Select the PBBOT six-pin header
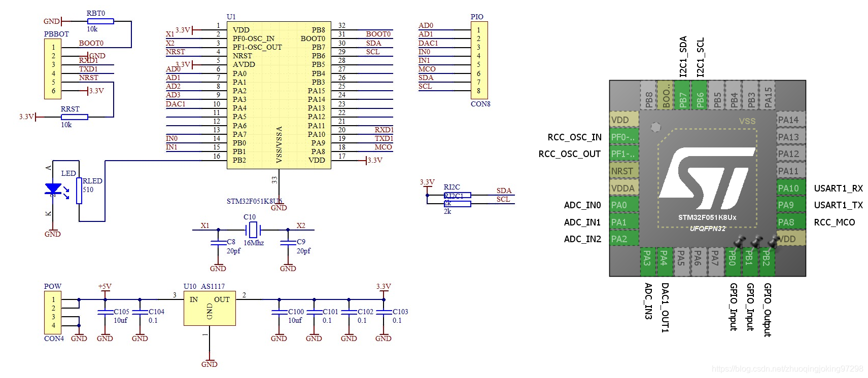 click(53, 69)
